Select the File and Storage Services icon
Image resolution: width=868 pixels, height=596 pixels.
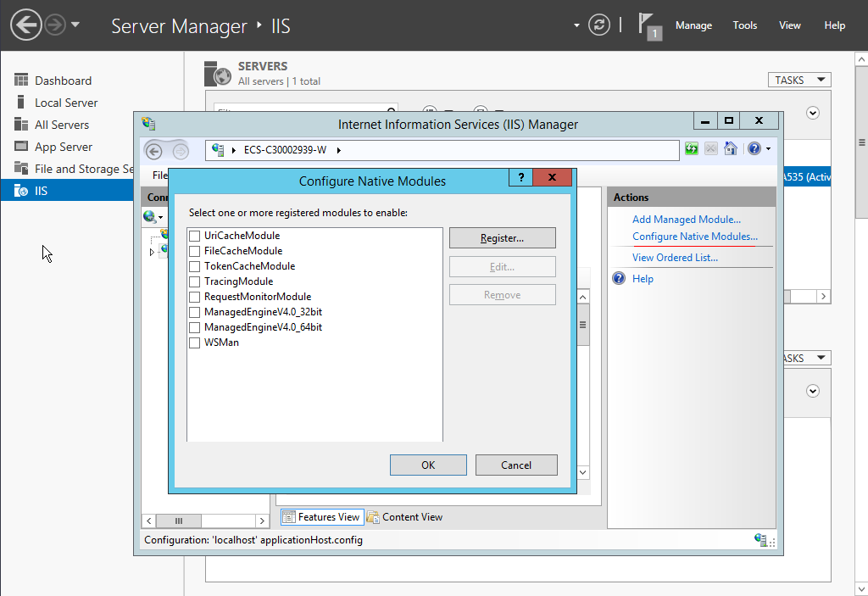(x=21, y=169)
